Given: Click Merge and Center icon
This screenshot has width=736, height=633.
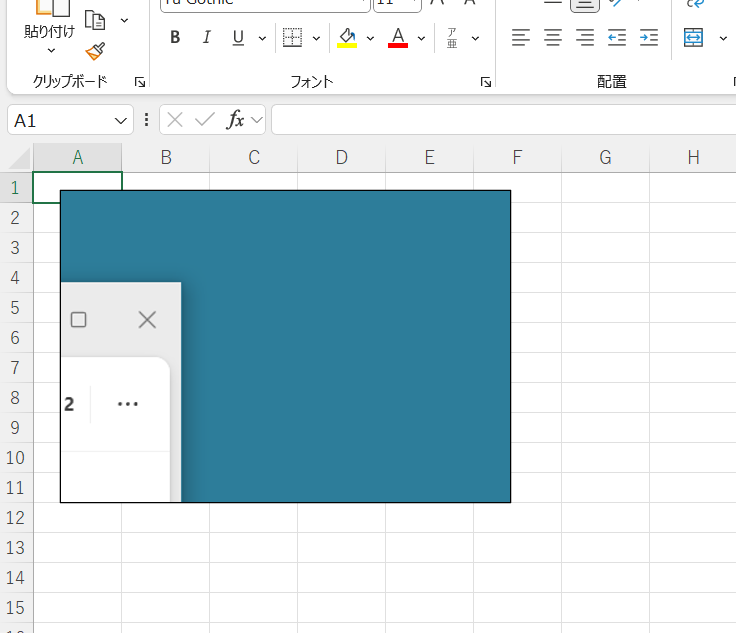Looking at the screenshot, I should [693, 38].
